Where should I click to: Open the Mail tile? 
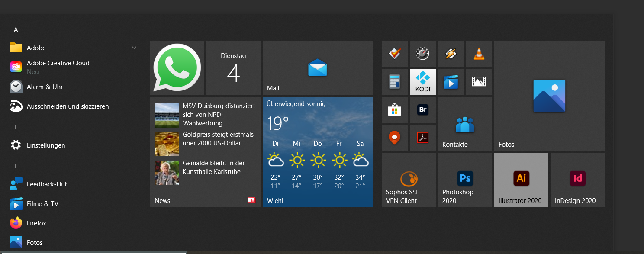(x=317, y=68)
